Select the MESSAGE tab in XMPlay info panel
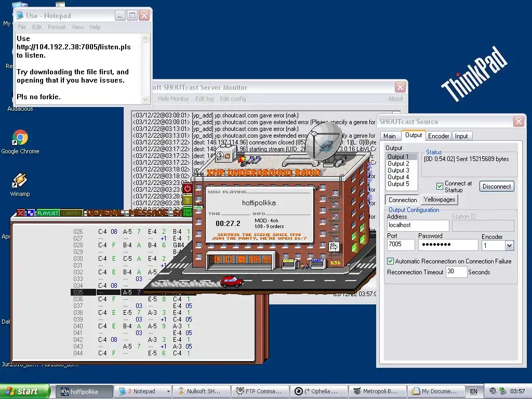This screenshot has height=399, width=532. click(x=149, y=212)
